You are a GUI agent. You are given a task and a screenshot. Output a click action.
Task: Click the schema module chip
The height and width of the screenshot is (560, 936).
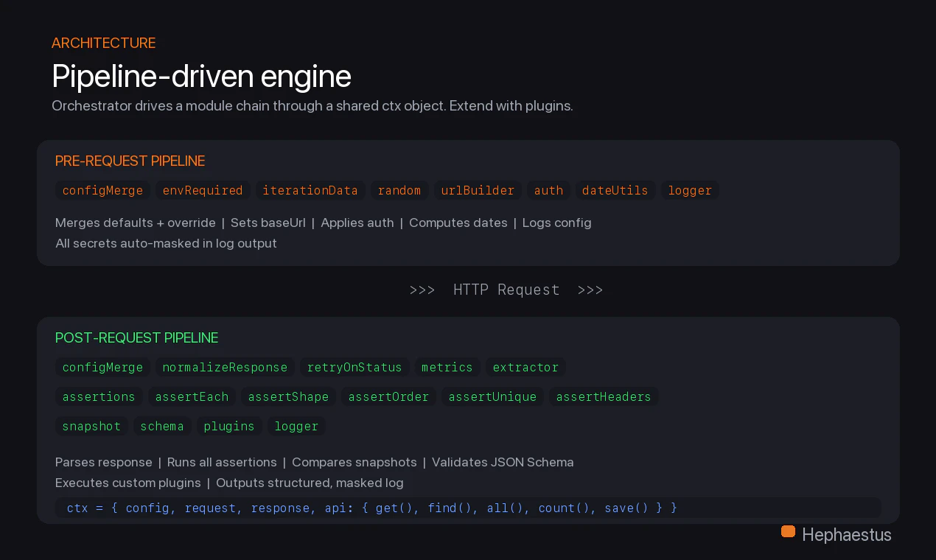point(163,426)
